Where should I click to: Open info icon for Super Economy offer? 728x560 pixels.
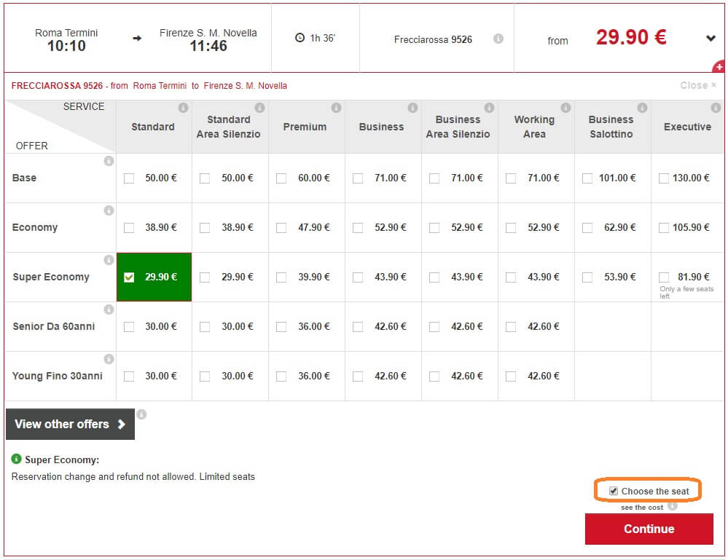[109, 260]
